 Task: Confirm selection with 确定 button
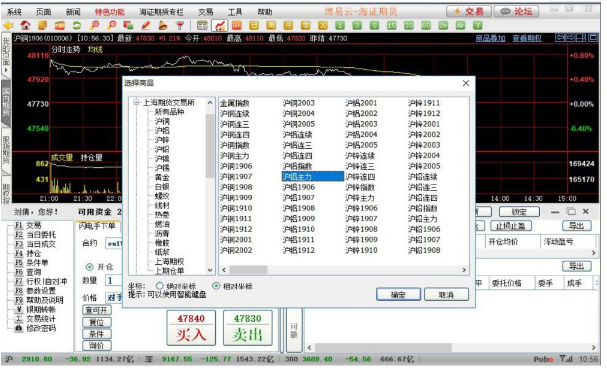398,294
